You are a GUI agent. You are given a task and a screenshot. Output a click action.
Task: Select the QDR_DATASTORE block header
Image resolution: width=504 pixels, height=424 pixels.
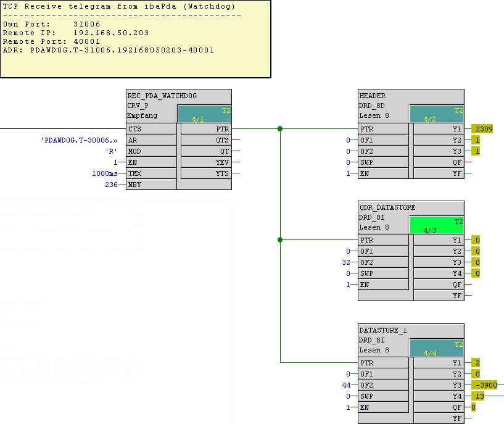pyautogui.click(x=387, y=207)
